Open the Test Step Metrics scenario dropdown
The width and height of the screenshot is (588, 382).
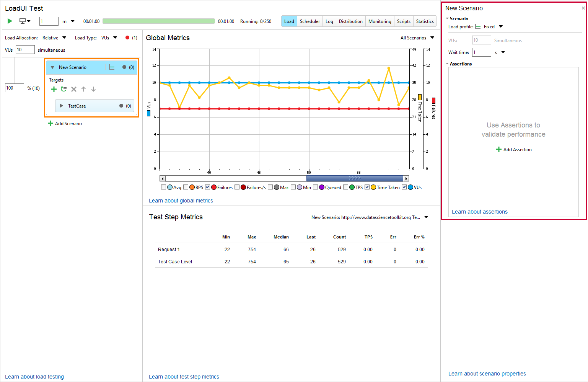click(x=426, y=217)
